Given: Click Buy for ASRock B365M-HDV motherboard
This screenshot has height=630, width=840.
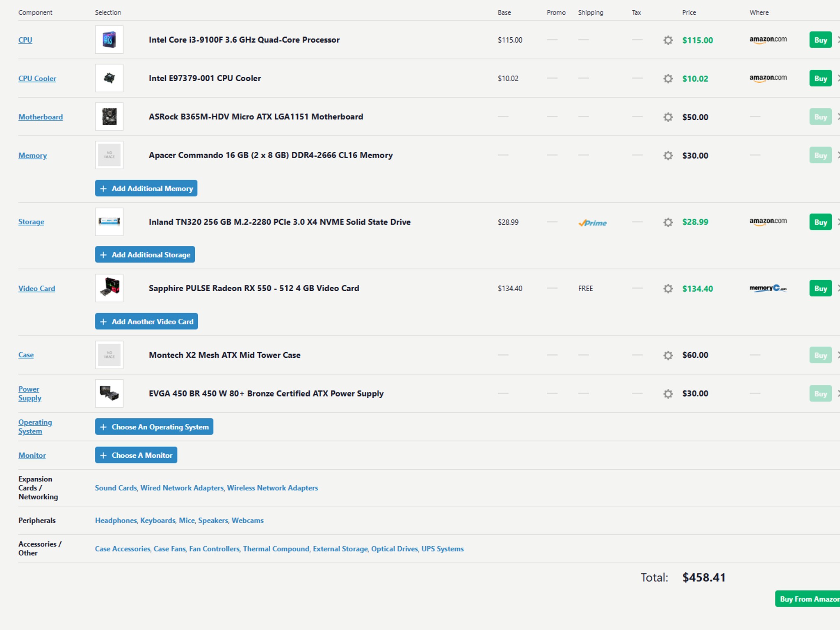Looking at the screenshot, I should (820, 117).
